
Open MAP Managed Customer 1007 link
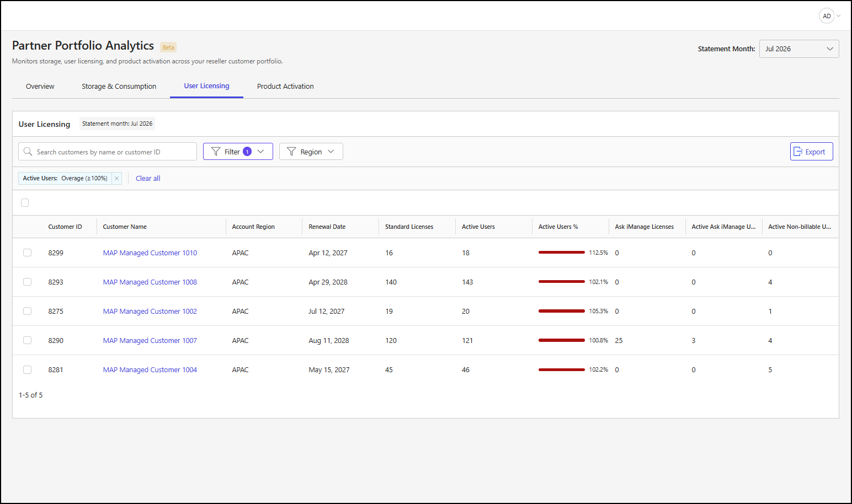150,340
